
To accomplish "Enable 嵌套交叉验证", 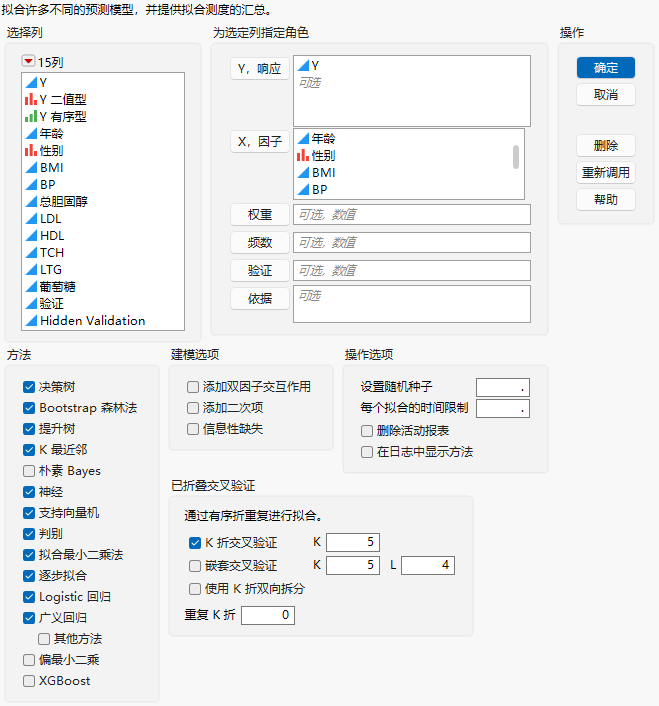I will [x=195, y=566].
